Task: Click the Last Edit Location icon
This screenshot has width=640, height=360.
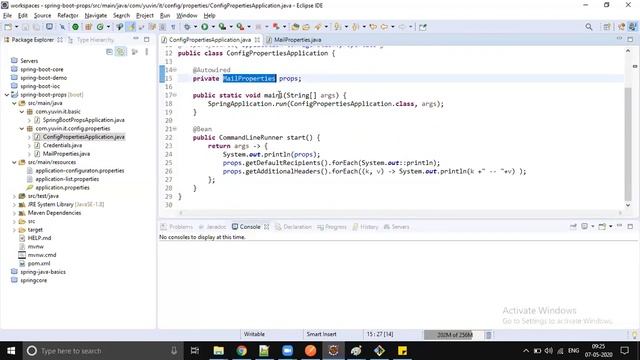Action: coord(373,27)
